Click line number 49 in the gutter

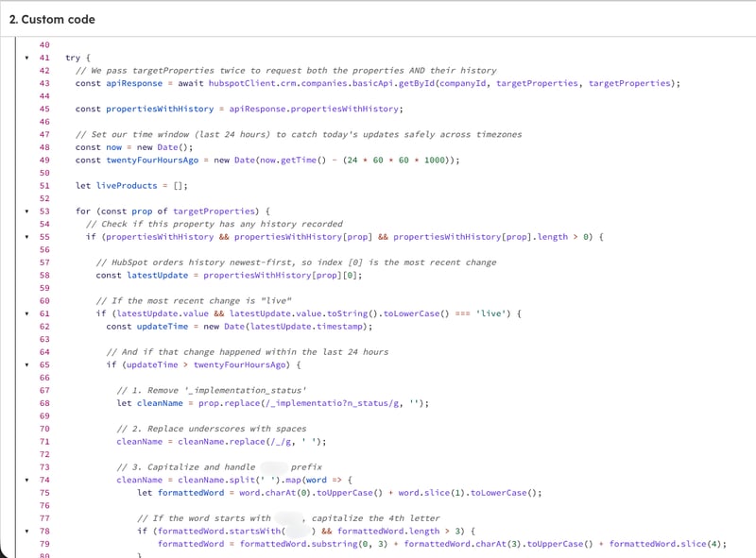click(x=44, y=160)
